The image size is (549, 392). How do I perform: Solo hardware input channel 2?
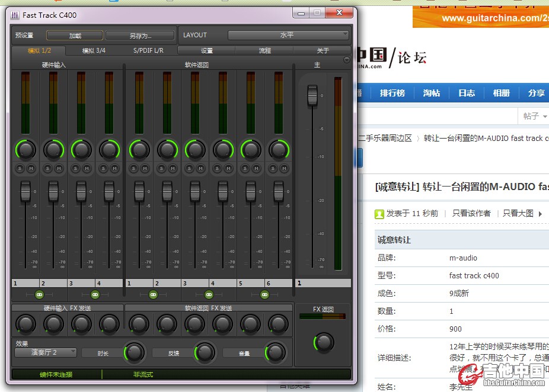47,169
